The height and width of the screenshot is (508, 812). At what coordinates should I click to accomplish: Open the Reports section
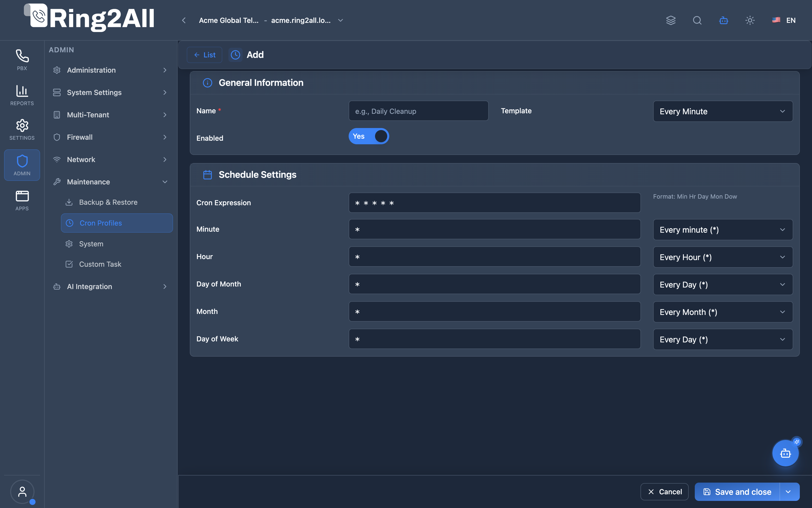point(22,95)
